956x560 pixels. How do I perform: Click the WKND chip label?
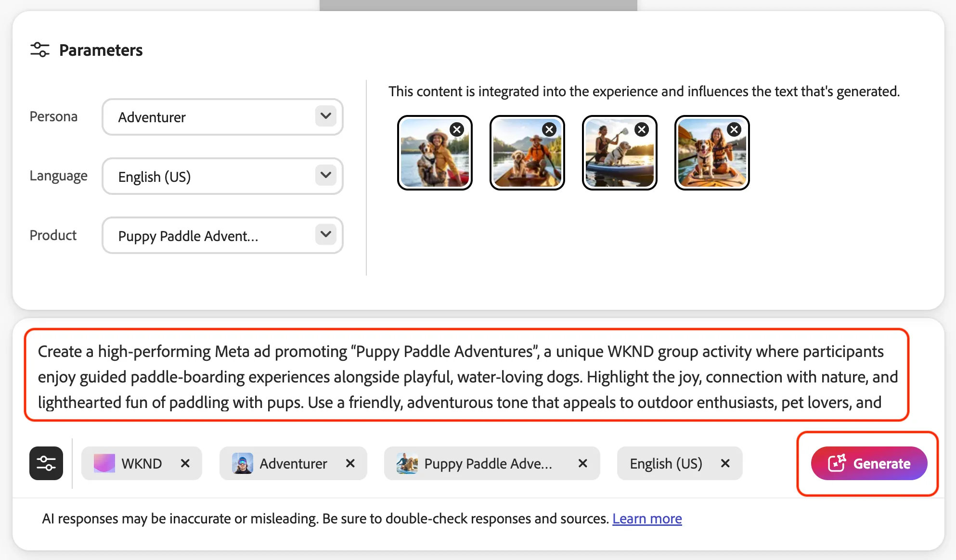pos(142,463)
